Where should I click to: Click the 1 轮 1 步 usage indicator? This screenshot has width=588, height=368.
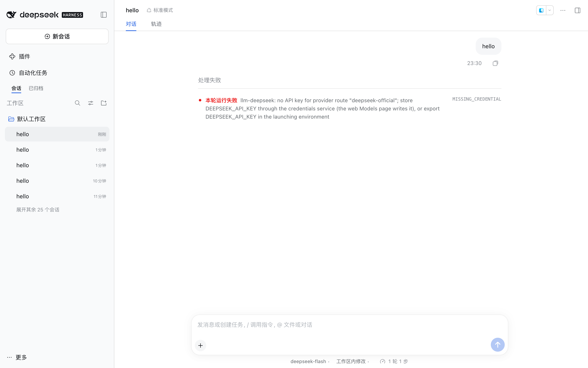coord(394,361)
